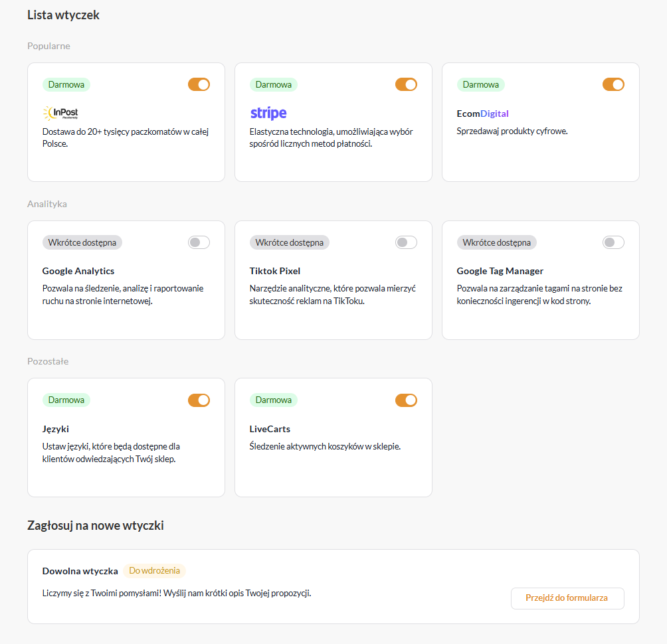
Task: Select the Google Tag Manager title
Action: tap(500, 271)
